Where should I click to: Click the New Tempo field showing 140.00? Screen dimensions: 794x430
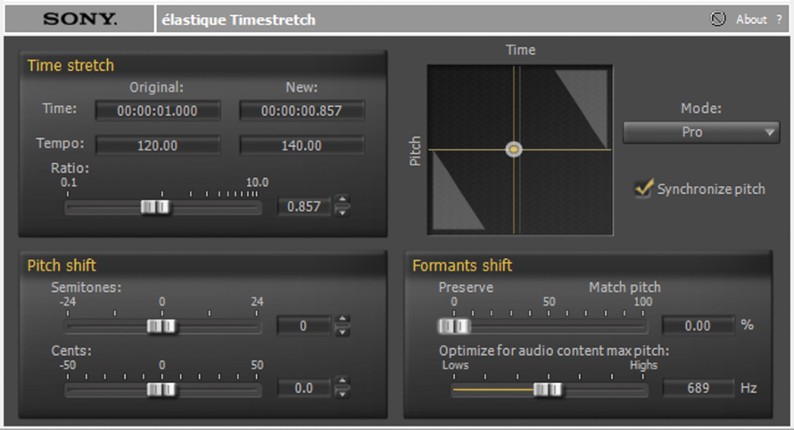[x=302, y=146]
